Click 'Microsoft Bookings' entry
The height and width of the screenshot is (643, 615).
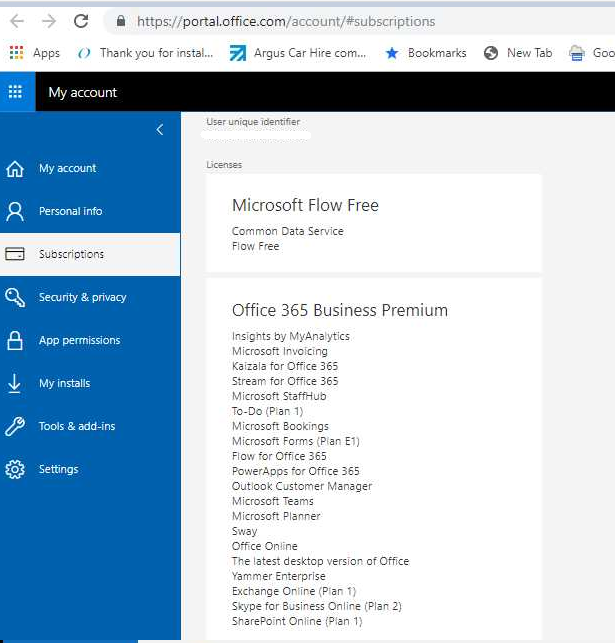[280, 426]
